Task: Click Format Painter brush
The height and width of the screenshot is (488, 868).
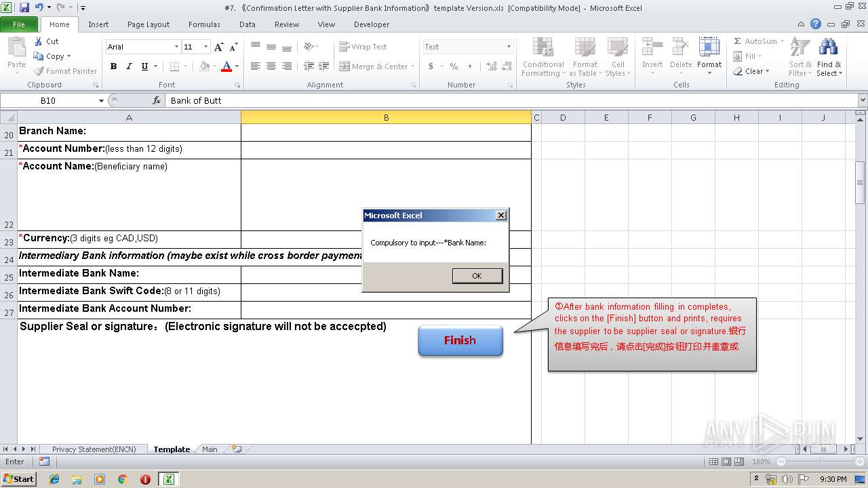Action: [66, 71]
